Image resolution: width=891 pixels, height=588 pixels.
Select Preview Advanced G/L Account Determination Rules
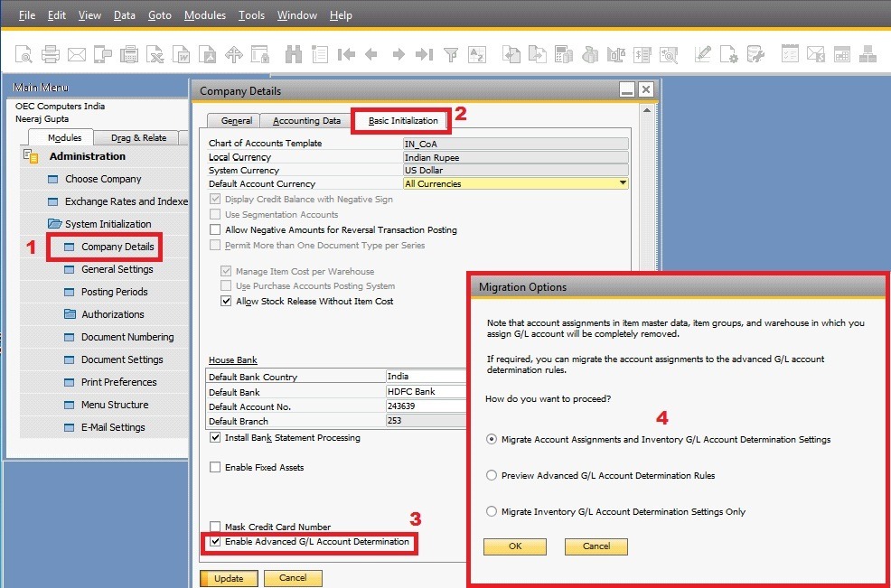click(491, 475)
